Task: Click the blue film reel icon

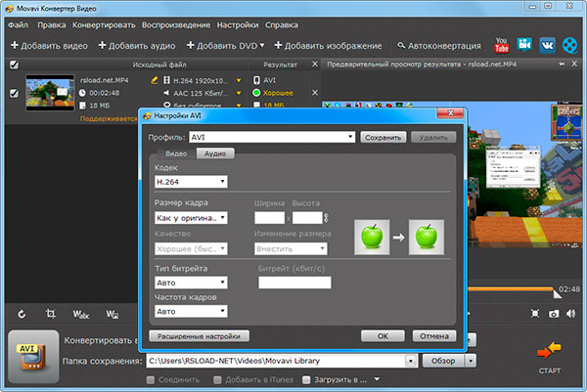Action: point(569,45)
